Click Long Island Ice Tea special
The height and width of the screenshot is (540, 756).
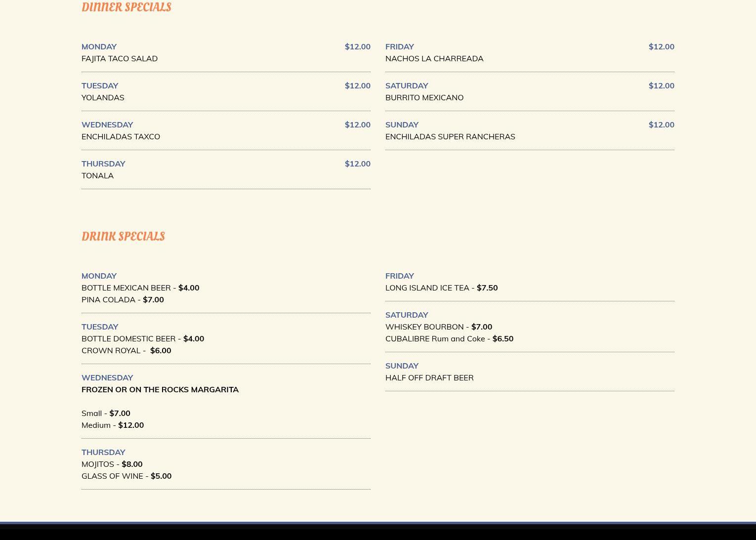coord(441,288)
